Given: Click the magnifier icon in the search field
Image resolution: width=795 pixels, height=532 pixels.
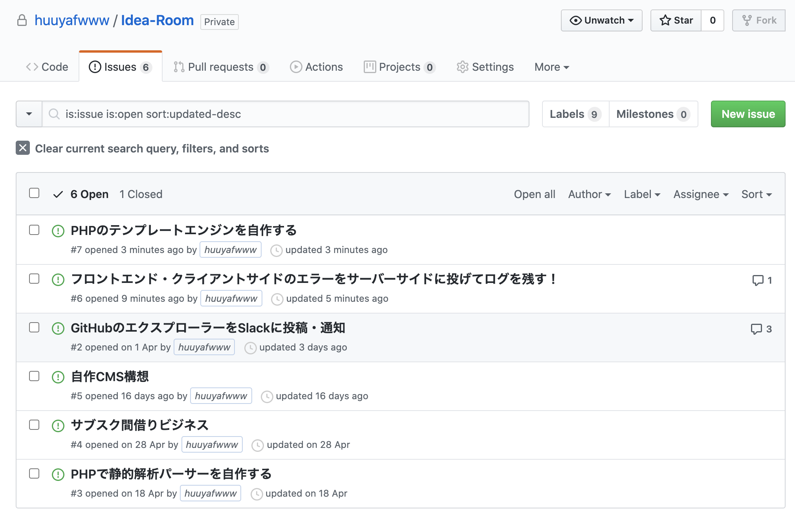Looking at the screenshot, I should [54, 114].
